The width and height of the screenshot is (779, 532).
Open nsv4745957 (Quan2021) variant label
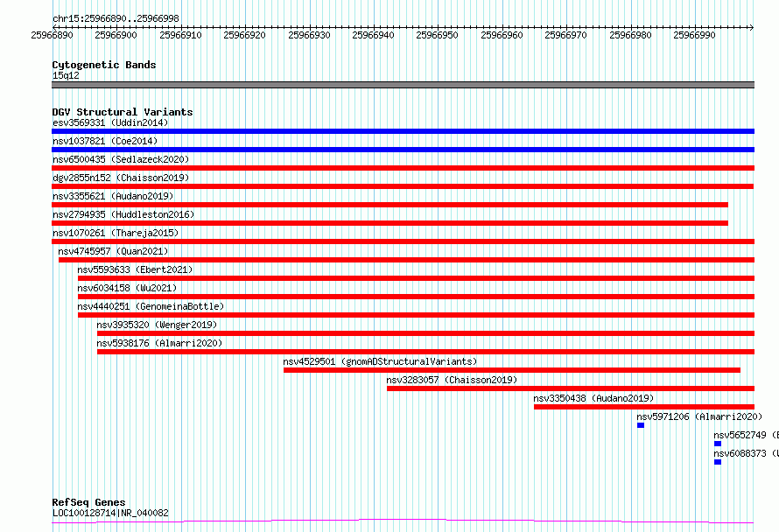113,251
